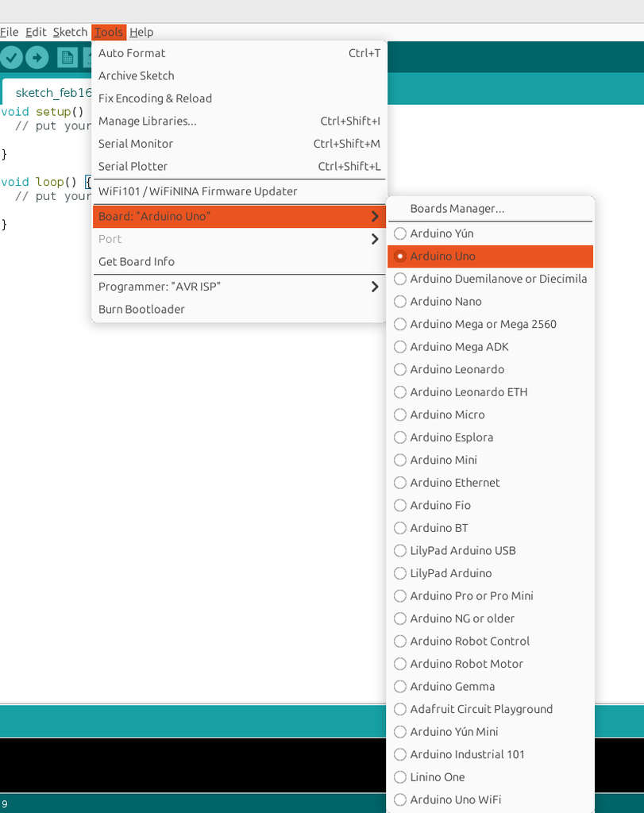This screenshot has width=644, height=813.
Task: Select the Arduino Ethernet board
Action: point(490,483)
